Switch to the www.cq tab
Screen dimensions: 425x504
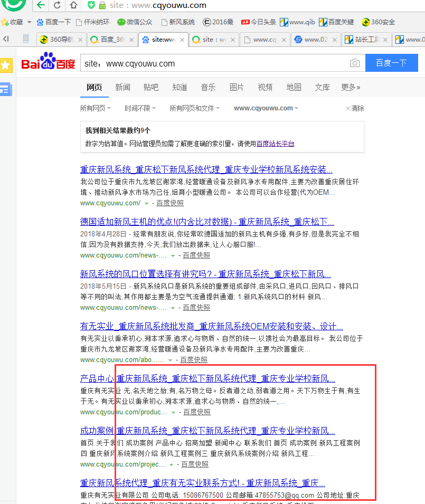click(265, 40)
